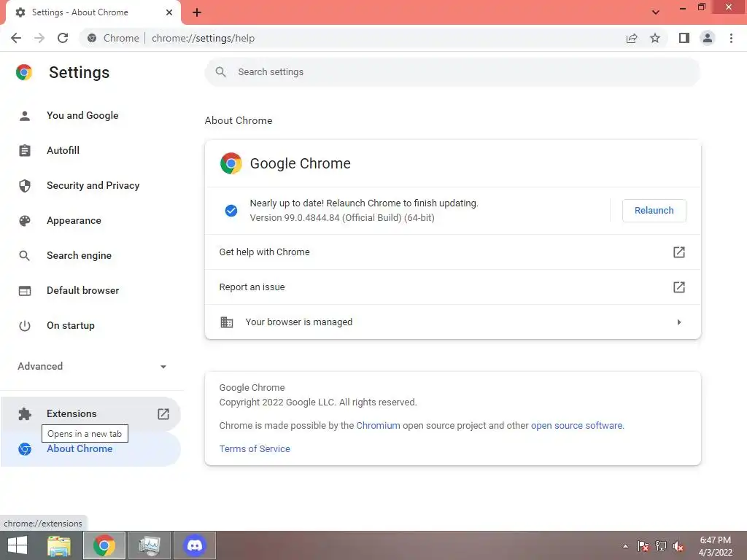Open Your browser is managed row
Viewport: 747px width, 560px height.
tap(452, 322)
